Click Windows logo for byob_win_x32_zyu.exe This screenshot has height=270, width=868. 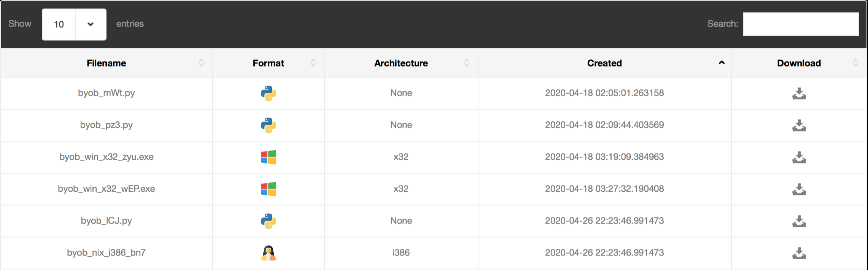pos(269,157)
